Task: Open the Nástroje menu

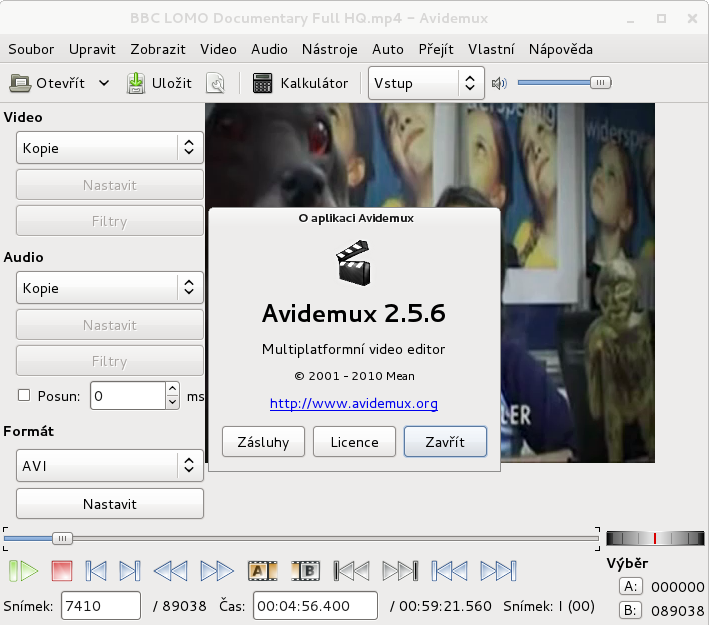Action: point(330,49)
